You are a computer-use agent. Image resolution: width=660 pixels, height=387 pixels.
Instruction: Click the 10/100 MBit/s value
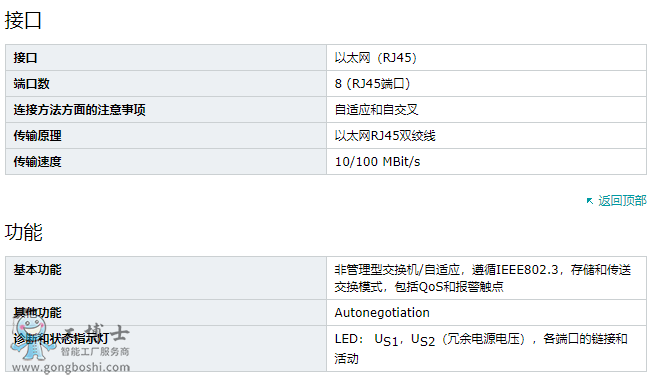[x=377, y=161]
